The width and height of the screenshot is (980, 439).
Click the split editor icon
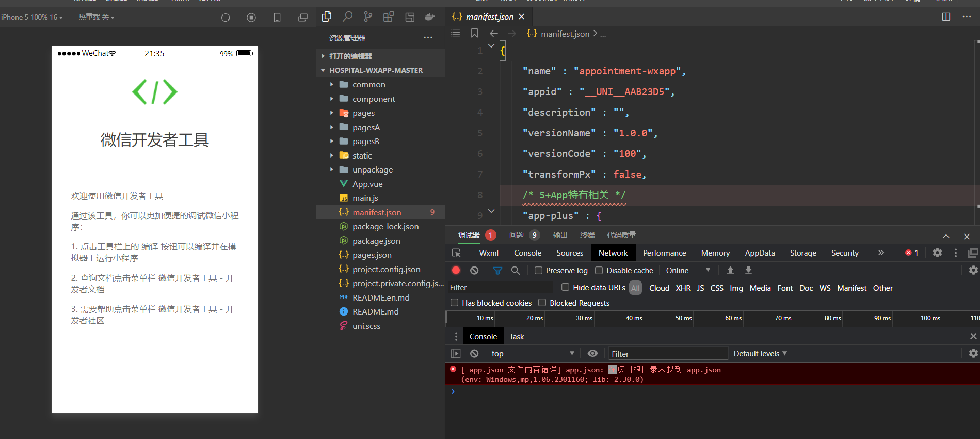946,17
